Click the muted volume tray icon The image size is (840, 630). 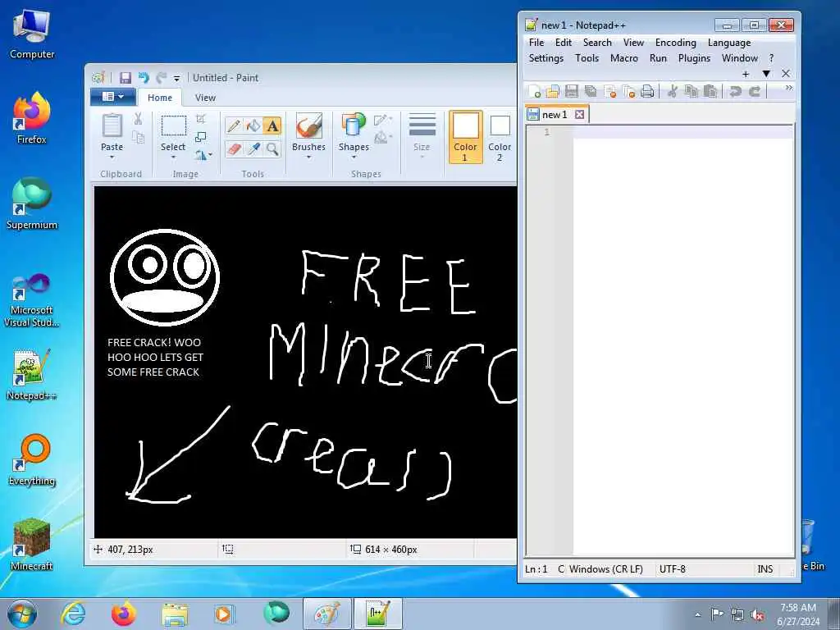757,615
